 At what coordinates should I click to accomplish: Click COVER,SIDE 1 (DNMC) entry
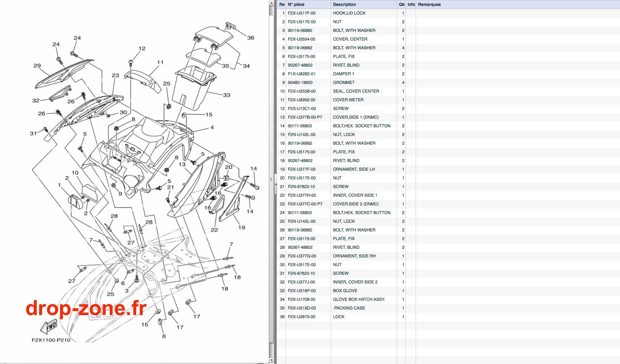356,117
